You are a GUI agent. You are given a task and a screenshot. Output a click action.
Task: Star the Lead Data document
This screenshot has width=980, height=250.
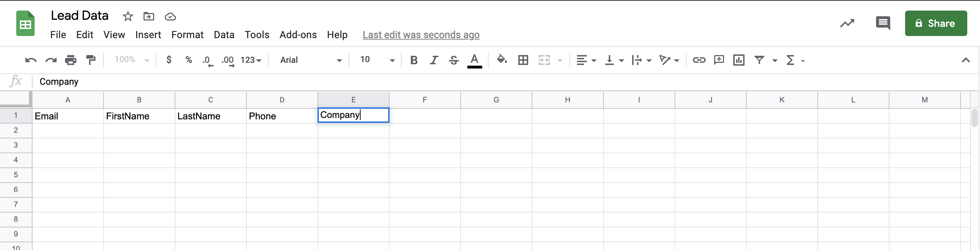(x=128, y=16)
